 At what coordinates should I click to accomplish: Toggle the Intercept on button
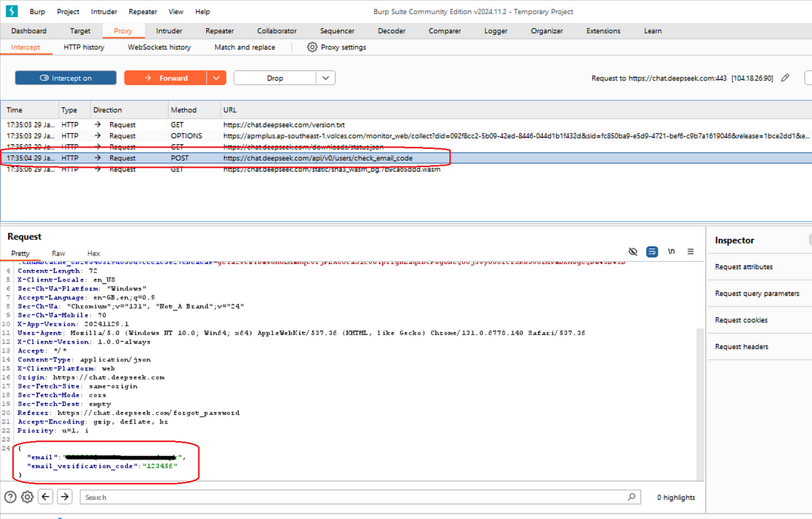point(66,78)
